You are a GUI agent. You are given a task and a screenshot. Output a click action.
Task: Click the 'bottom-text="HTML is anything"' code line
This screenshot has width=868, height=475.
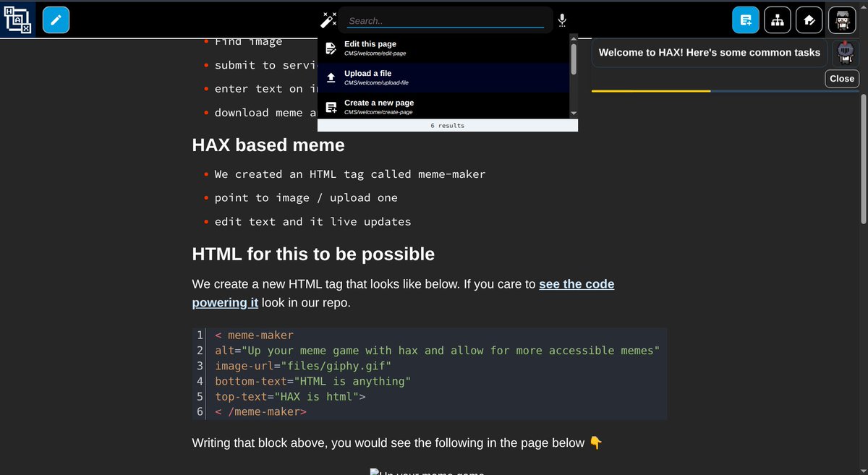(x=312, y=381)
